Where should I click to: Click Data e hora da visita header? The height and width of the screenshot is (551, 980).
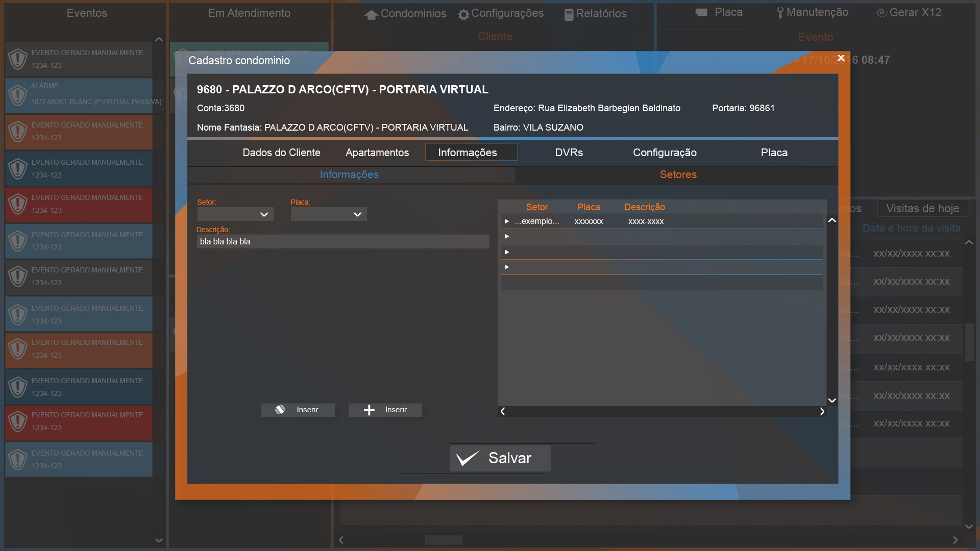pos(911,229)
